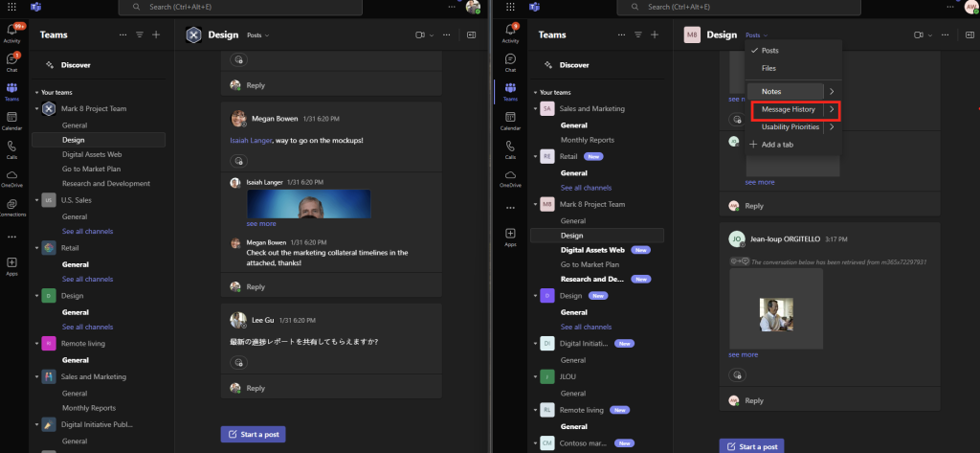This screenshot has height=453, width=980.
Task: Open more options beside left Teams heading
Action: 123,35
